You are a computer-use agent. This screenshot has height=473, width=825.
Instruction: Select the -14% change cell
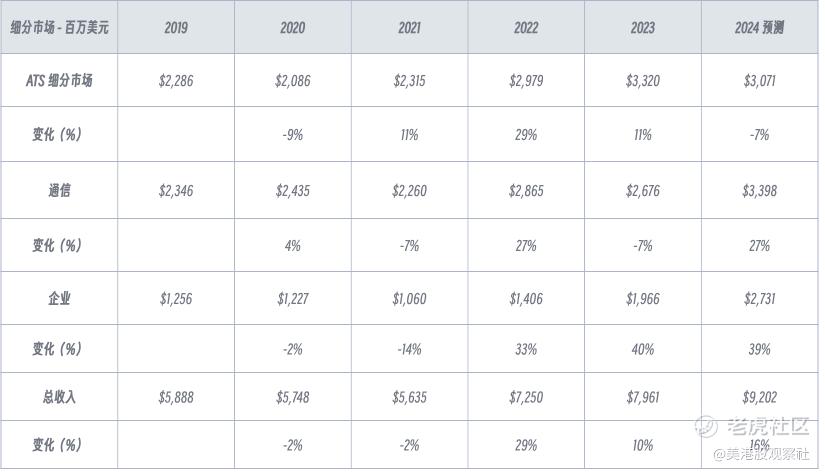pos(409,349)
